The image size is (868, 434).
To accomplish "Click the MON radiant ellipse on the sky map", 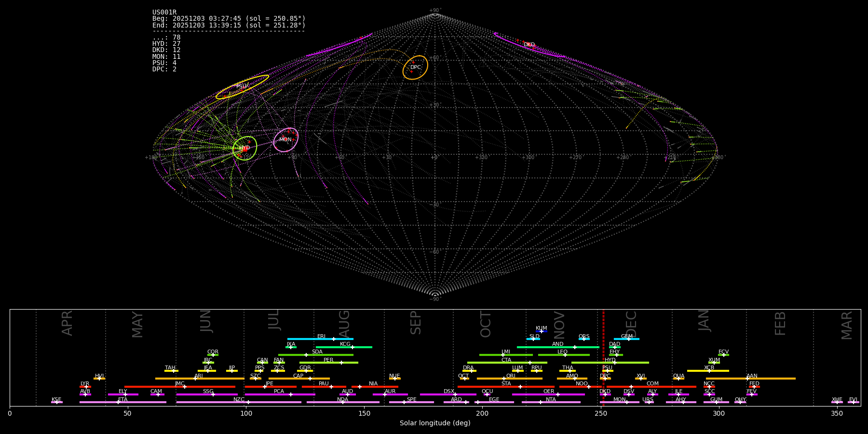I will 285,140.
